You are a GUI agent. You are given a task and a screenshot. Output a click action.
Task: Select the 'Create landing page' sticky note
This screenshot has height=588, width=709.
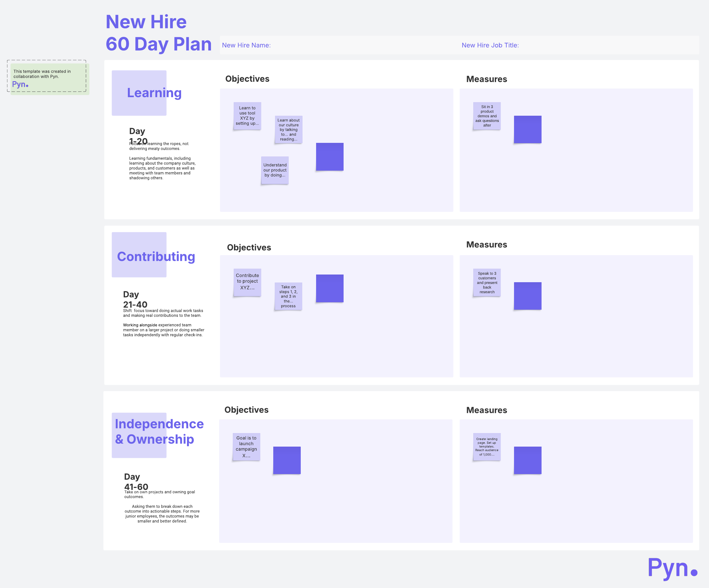click(487, 447)
